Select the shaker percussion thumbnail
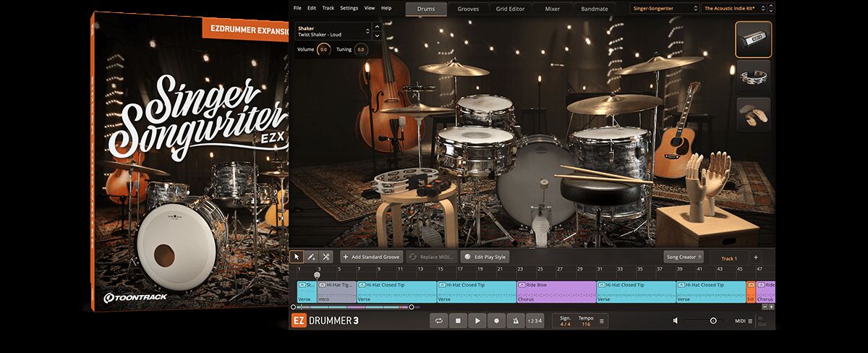This screenshot has height=353, width=868. 753,39
